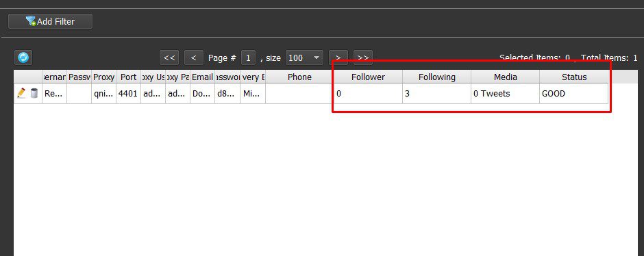This screenshot has height=256, width=644.
Task: Edit the account row with pencil icon
Action: pyautogui.click(x=21, y=94)
